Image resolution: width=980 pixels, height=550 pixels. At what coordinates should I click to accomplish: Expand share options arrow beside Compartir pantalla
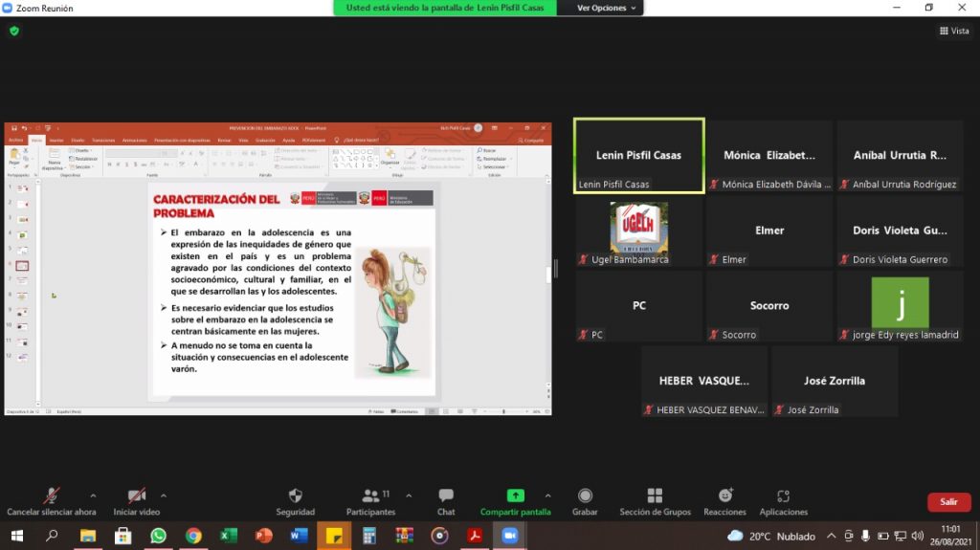(547, 495)
